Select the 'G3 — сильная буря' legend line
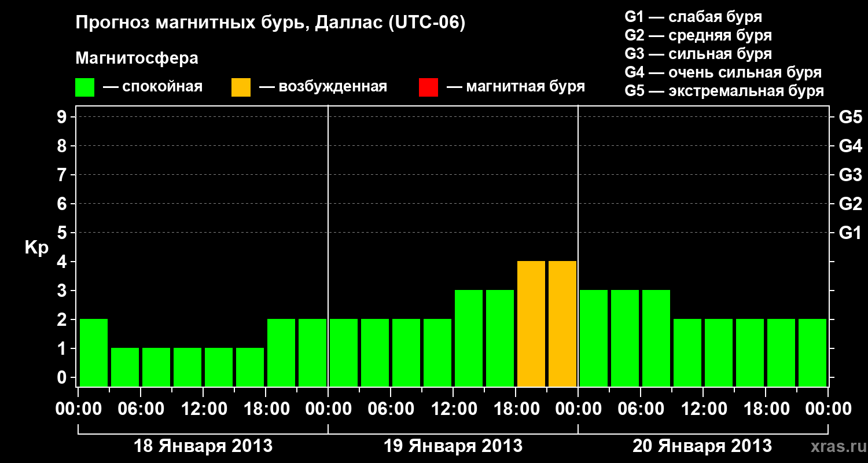This screenshot has width=868, height=463. click(698, 54)
